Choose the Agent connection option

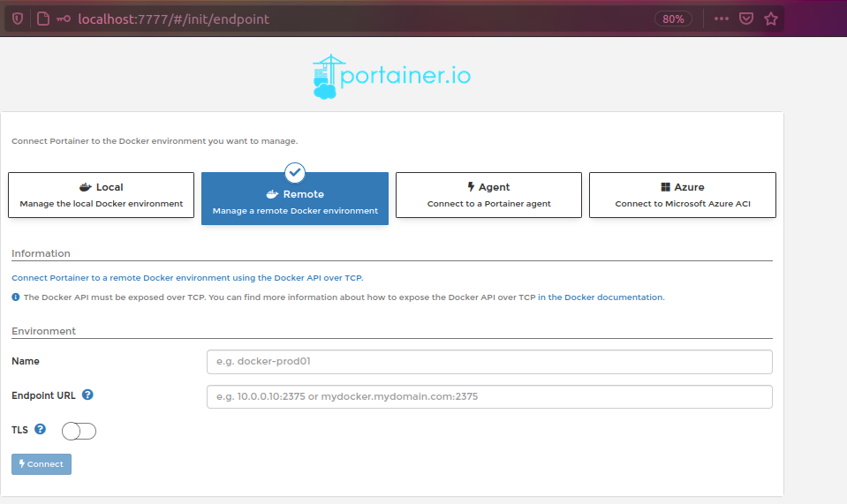click(x=488, y=195)
